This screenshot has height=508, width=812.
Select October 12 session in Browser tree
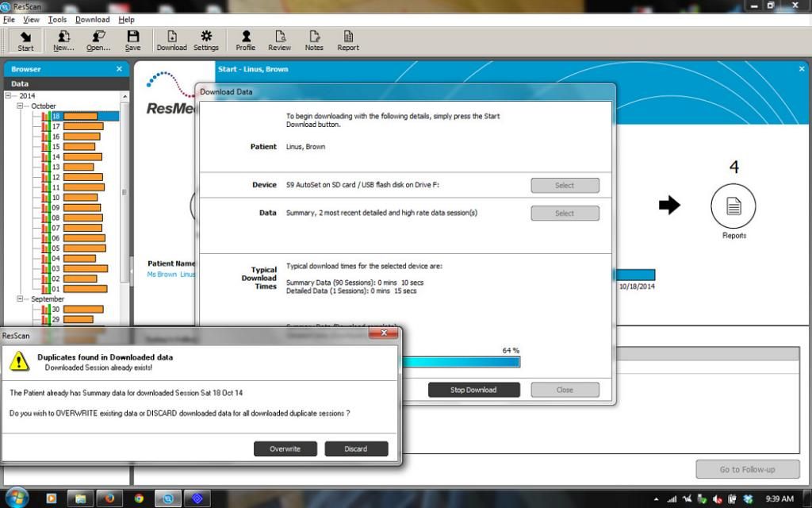pyautogui.click(x=72, y=177)
